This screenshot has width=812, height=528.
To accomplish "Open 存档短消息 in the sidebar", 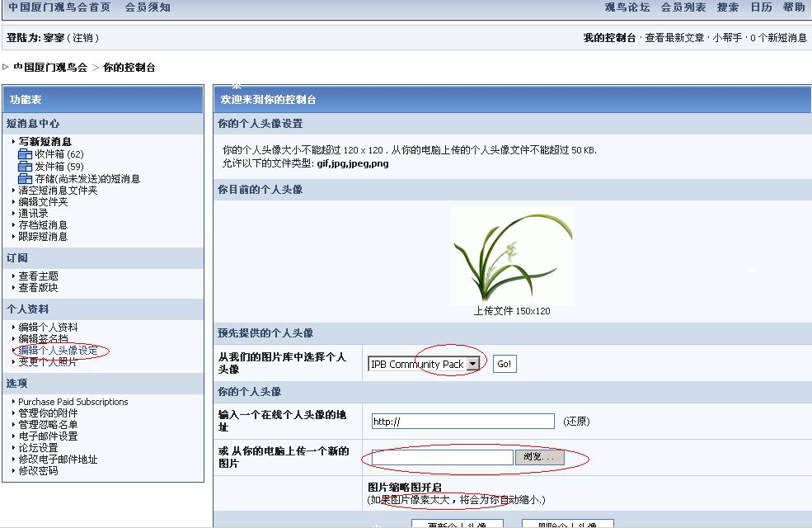I will 43,225.
